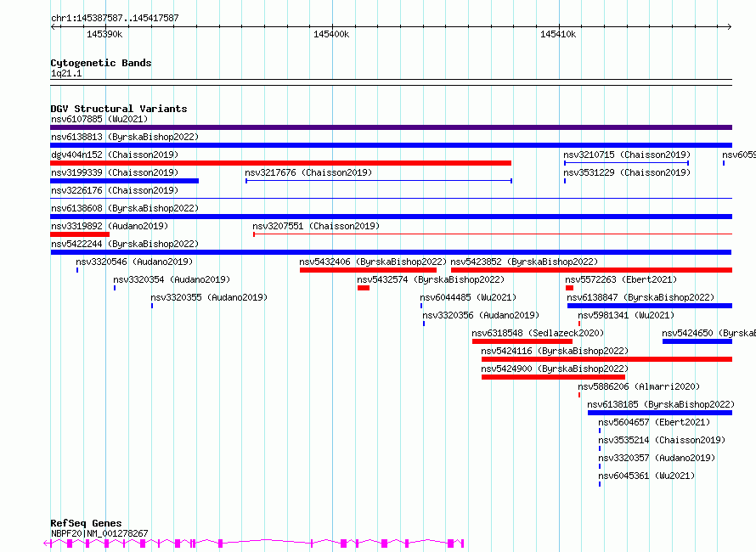Viewport: 756px width, 552px height.
Task: Open nsv6045361 (Wu2021) variant label
Action: click(646, 476)
